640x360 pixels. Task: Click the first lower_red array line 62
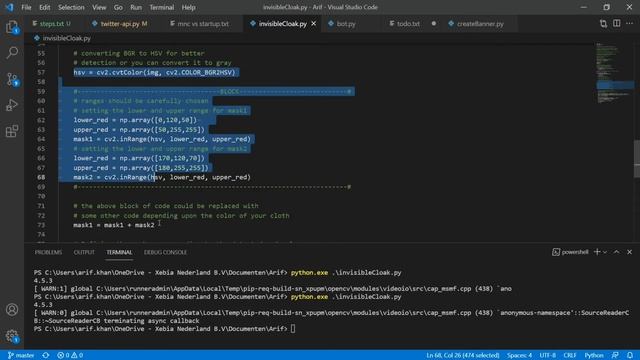(x=135, y=120)
